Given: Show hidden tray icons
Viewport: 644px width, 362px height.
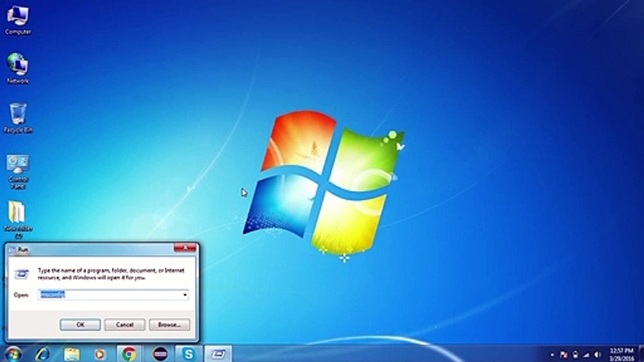Looking at the screenshot, I should (x=553, y=354).
